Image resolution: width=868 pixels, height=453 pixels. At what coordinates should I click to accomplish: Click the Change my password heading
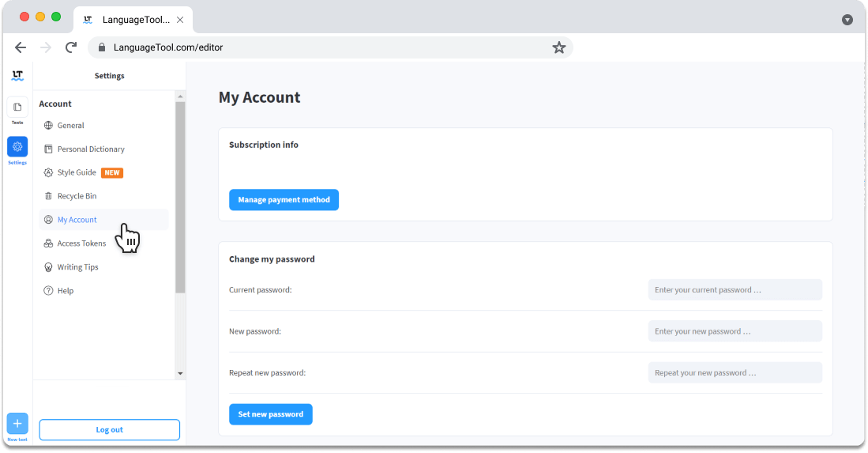click(272, 259)
